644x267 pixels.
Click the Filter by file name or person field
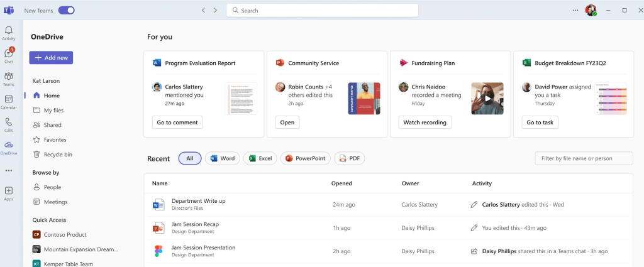point(584,158)
